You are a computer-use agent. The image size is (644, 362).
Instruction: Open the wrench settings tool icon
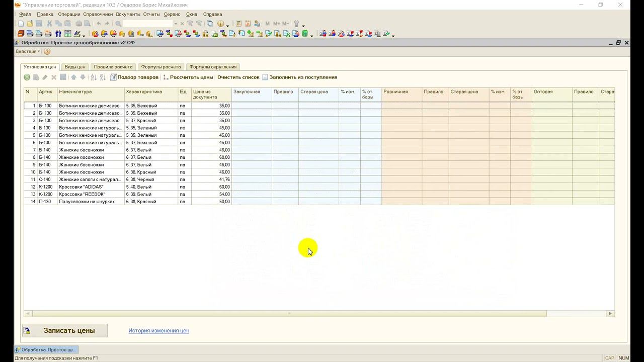tap(296, 24)
